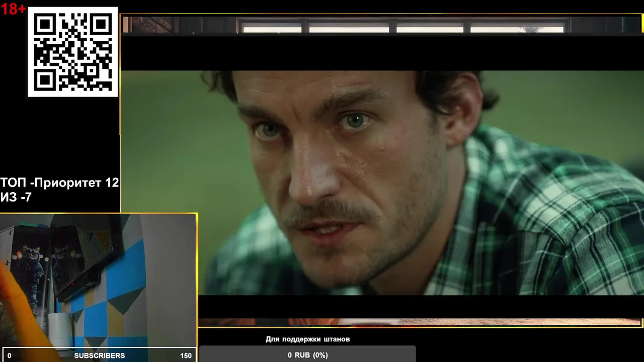This screenshot has height=362, width=644.
Task: Click the subscriber goal value 150
Action: pyautogui.click(x=186, y=355)
